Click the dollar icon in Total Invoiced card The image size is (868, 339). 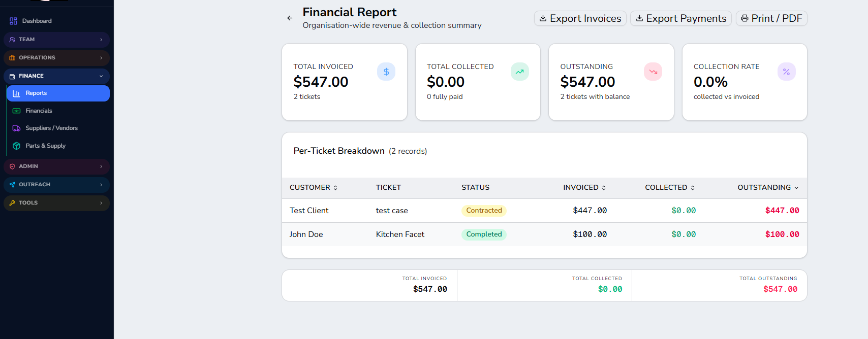click(x=386, y=72)
